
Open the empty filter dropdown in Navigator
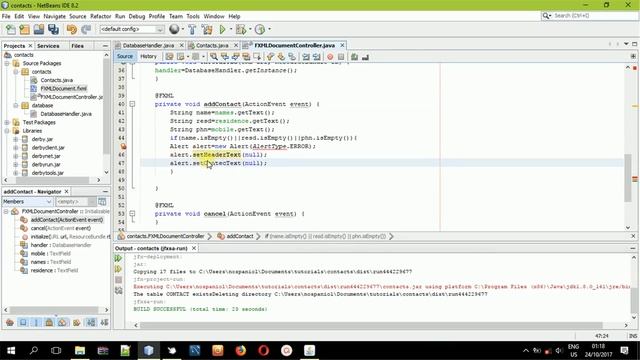click(76, 202)
